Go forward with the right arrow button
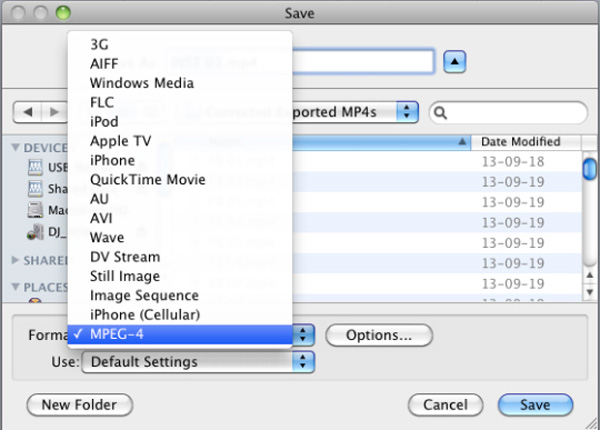Image resolution: width=600 pixels, height=430 pixels. click(x=52, y=111)
